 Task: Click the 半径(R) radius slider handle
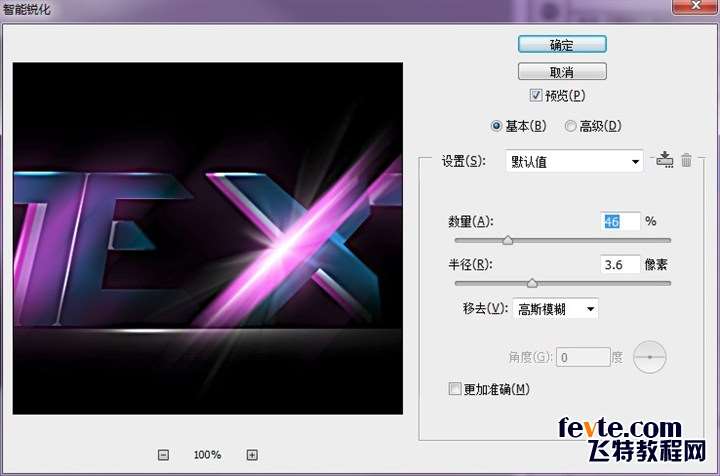532,283
